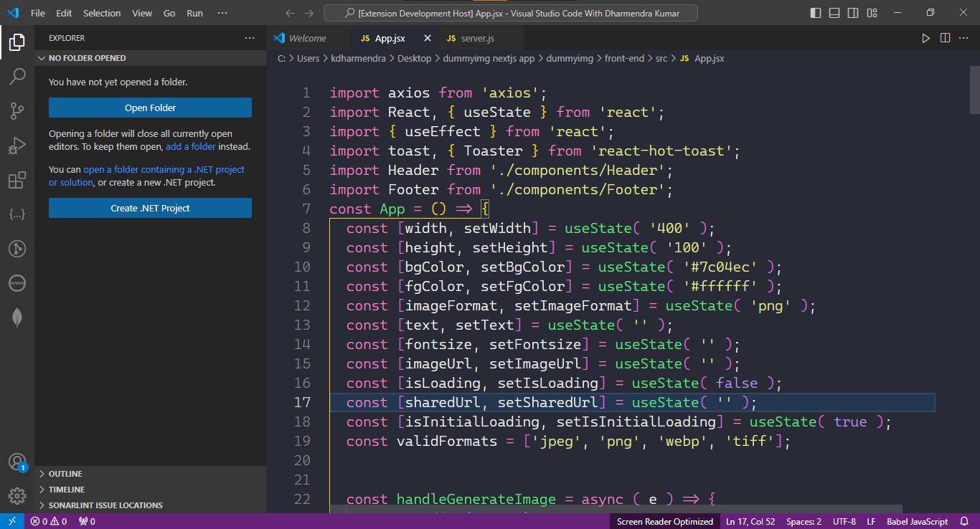
Task: Open Customize Layout icon in title bar
Action: pyautogui.click(x=872, y=13)
